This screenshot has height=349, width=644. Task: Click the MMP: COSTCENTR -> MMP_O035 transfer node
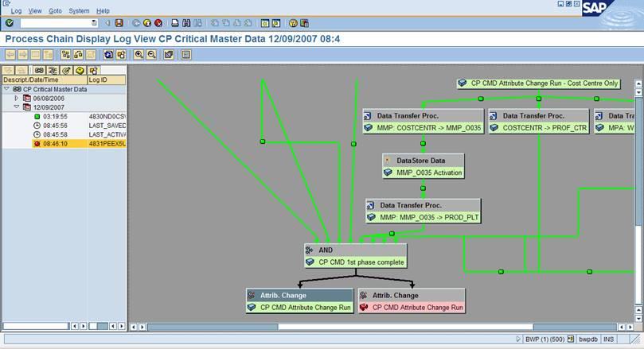click(423, 122)
